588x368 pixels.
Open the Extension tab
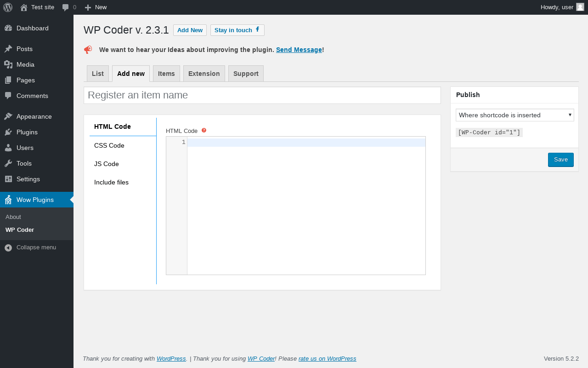coord(204,74)
